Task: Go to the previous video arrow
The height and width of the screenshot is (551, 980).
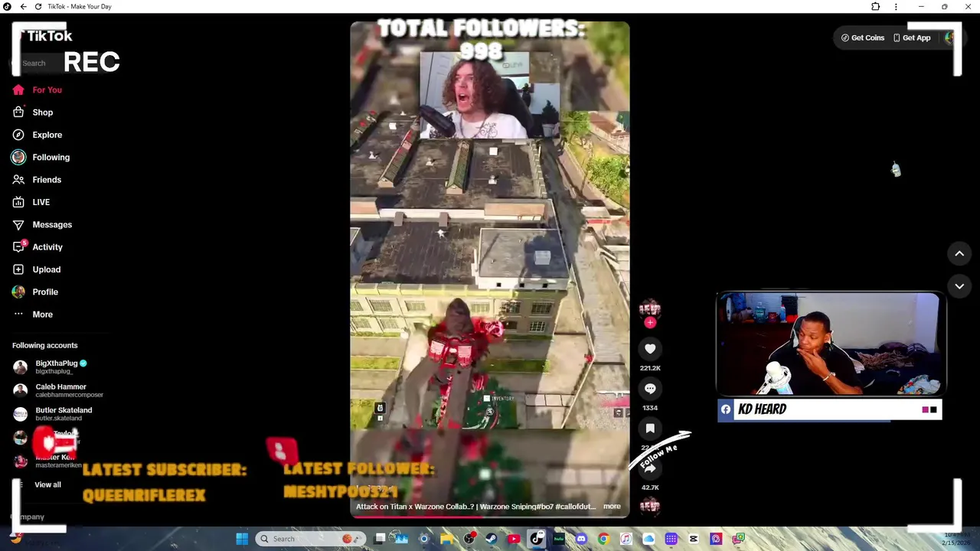Action: [959, 253]
